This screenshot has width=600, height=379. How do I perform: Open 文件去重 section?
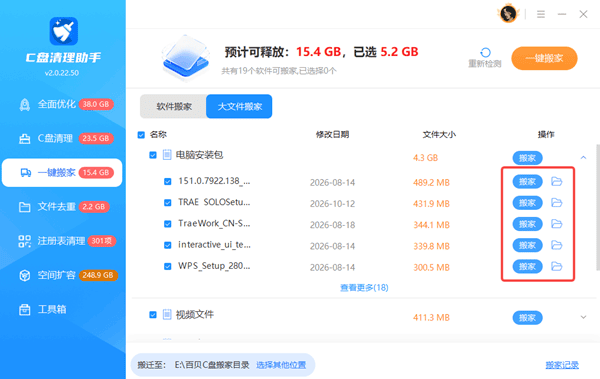(62, 207)
